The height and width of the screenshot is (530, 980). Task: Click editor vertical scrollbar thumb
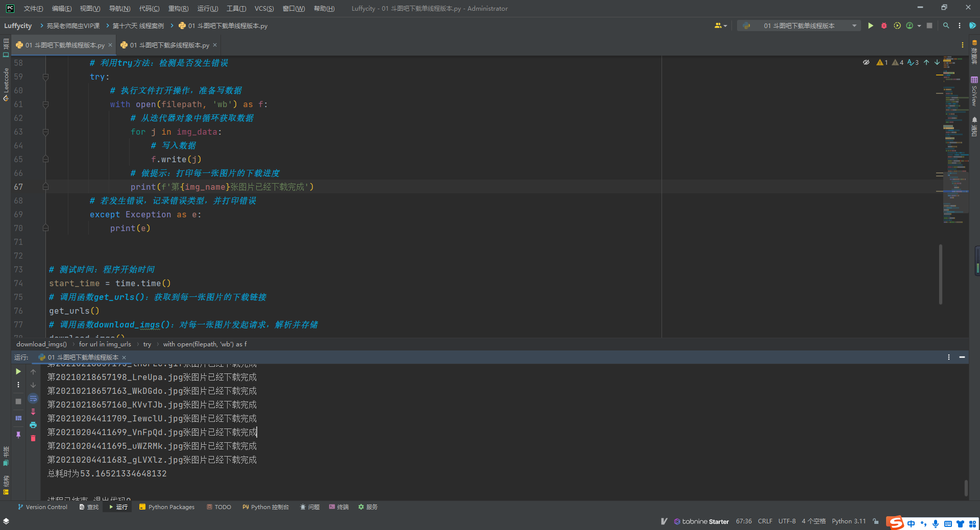coord(940,274)
